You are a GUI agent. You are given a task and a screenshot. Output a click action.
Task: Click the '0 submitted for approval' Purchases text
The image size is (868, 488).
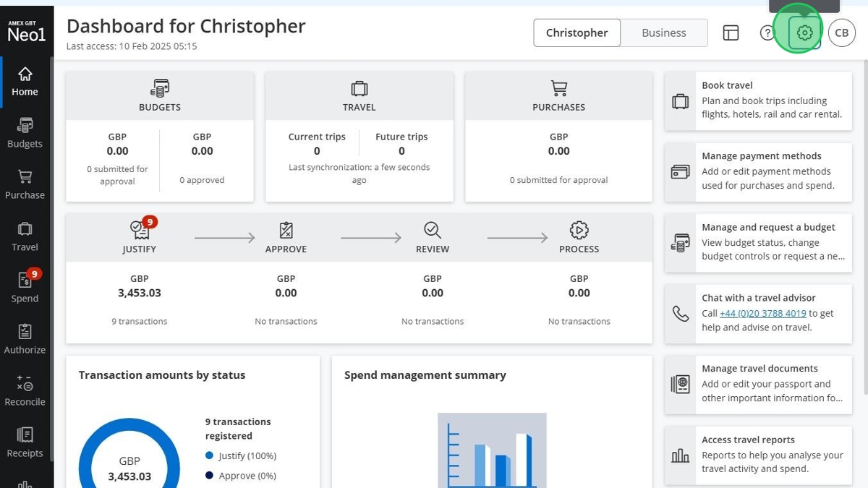pos(558,180)
